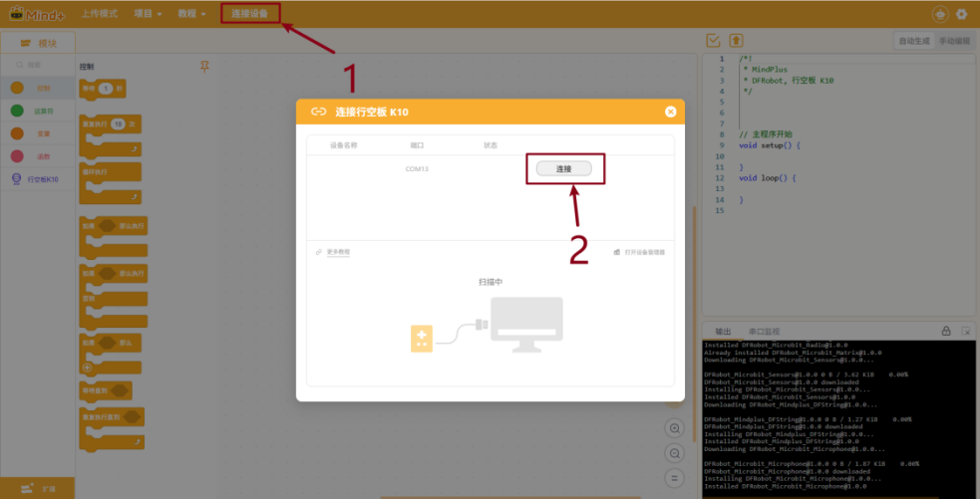
Task: Click the 连接 button for COM13
Action: click(x=563, y=168)
